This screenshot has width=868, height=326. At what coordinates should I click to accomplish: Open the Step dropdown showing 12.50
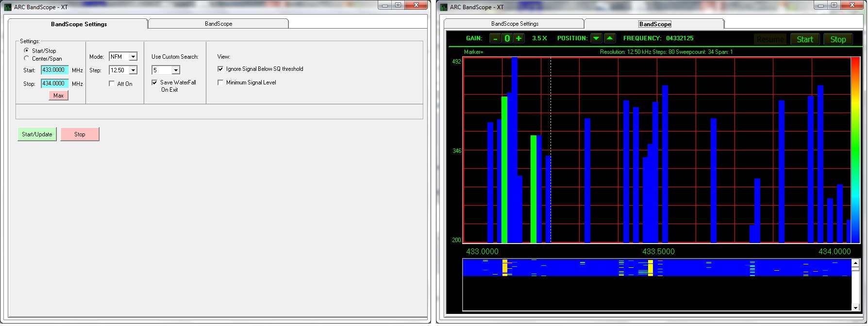click(x=133, y=70)
